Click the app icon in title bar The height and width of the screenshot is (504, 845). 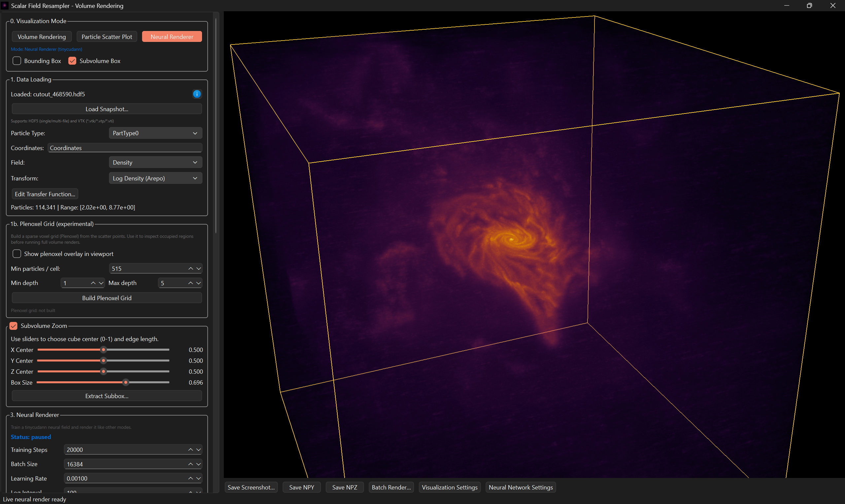[x=5, y=5]
